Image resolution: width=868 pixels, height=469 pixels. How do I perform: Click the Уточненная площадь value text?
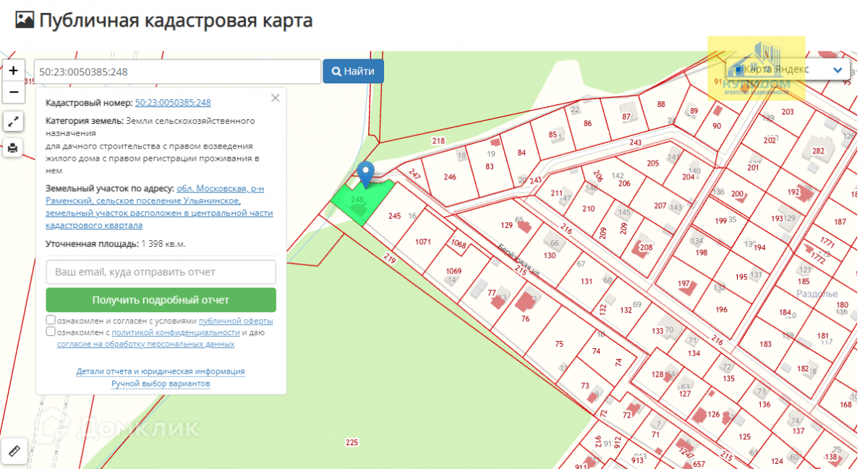click(163, 244)
